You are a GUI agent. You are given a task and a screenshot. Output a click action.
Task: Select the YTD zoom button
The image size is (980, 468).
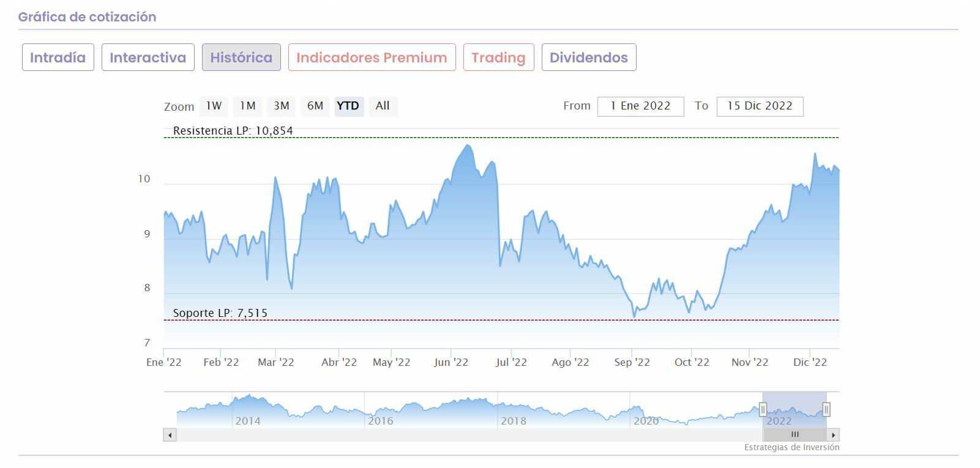(348, 106)
